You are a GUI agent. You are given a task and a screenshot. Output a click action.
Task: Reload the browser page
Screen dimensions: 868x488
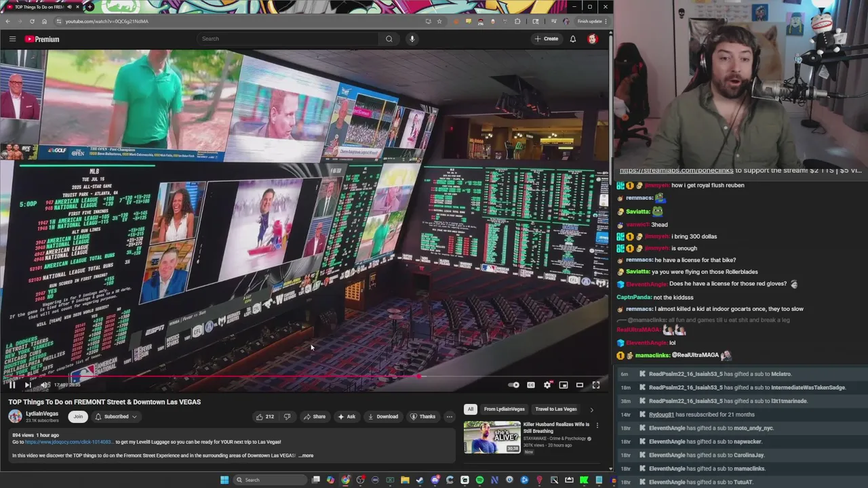33,21
